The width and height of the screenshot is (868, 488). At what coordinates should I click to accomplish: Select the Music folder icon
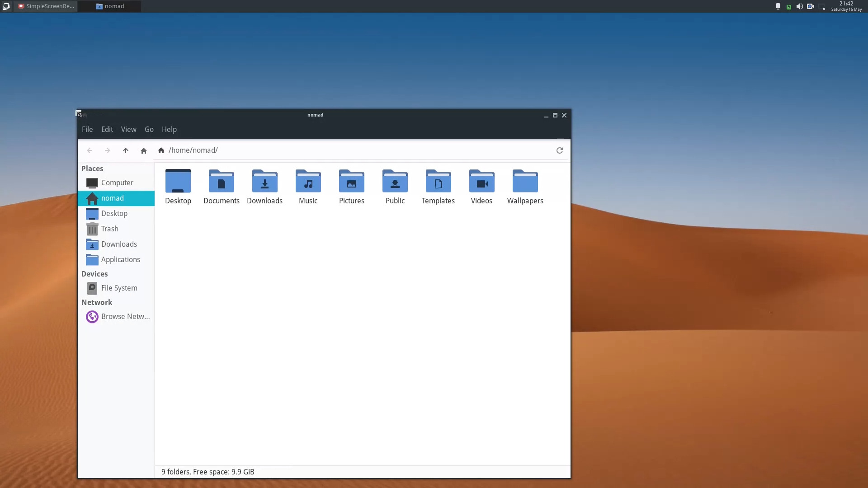pos(308,185)
